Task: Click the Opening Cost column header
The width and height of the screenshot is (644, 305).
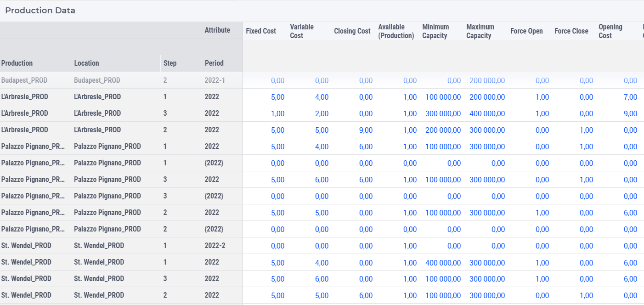Action: tap(610, 31)
